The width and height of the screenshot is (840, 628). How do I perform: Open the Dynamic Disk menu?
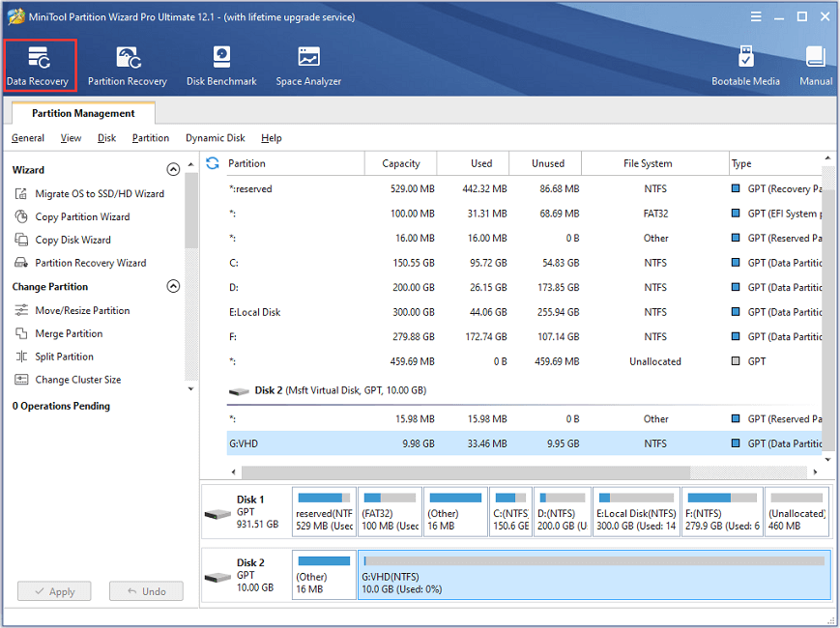click(216, 138)
